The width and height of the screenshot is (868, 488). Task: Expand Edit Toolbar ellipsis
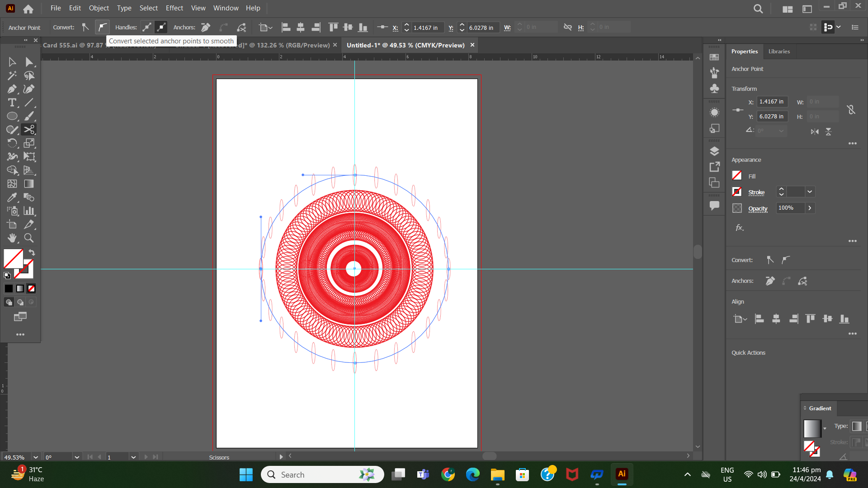tap(20, 334)
